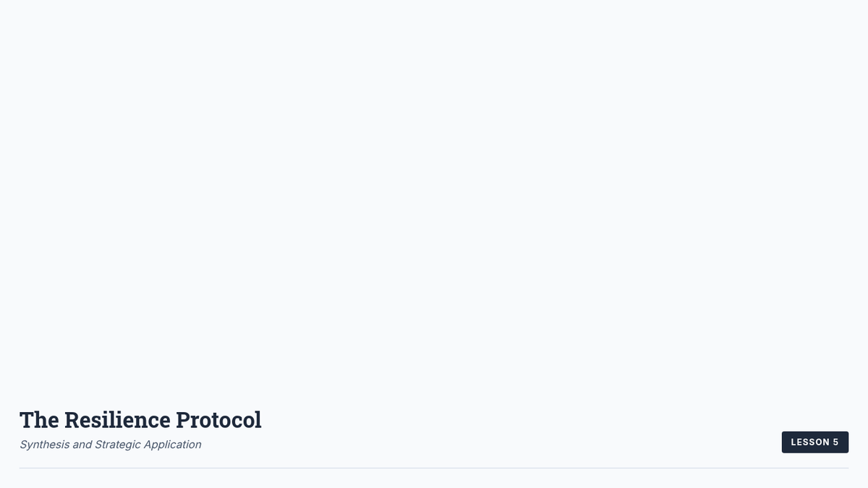The height and width of the screenshot is (488, 868).
Task: Click "The Resilience Protocol" heading
Action: pos(140,420)
